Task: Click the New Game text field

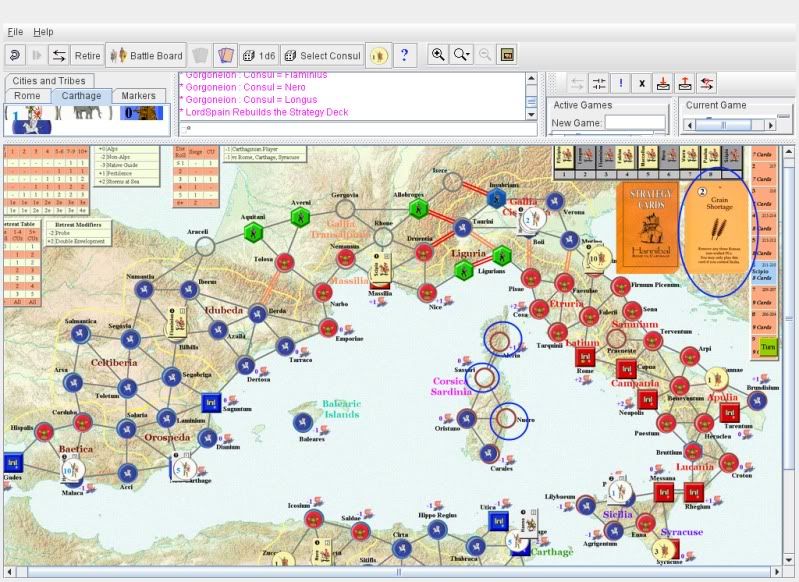Action: (x=635, y=123)
